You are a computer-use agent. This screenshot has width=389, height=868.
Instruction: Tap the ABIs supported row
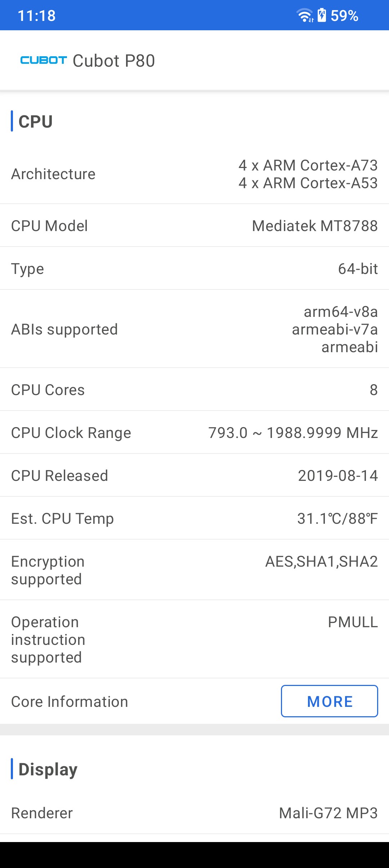[194, 329]
